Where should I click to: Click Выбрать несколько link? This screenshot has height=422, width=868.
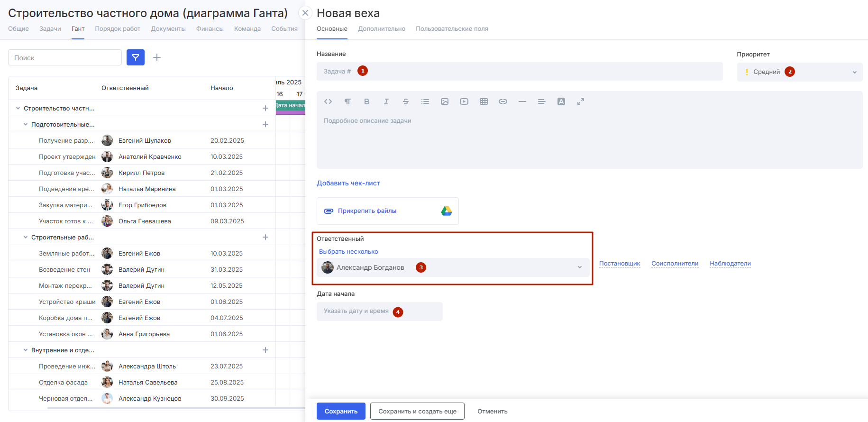coord(348,252)
